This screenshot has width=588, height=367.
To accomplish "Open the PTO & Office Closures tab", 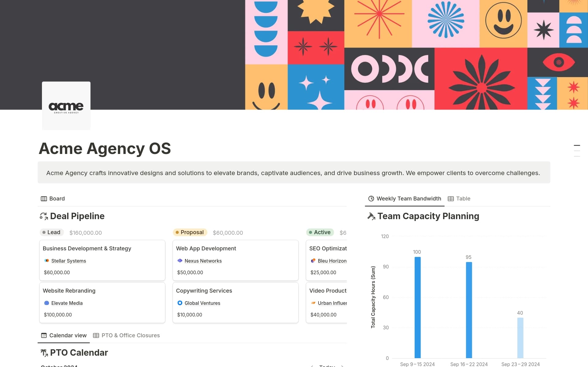I will 126,335.
